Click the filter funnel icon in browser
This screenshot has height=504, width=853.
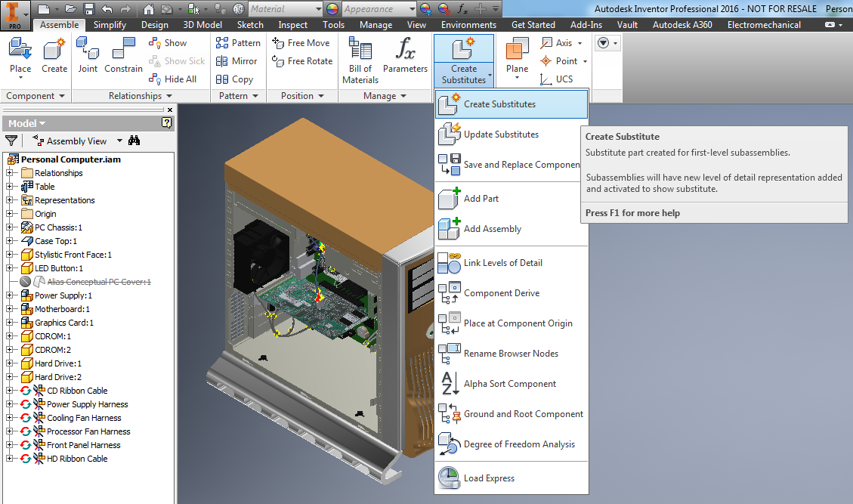click(x=11, y=141)
